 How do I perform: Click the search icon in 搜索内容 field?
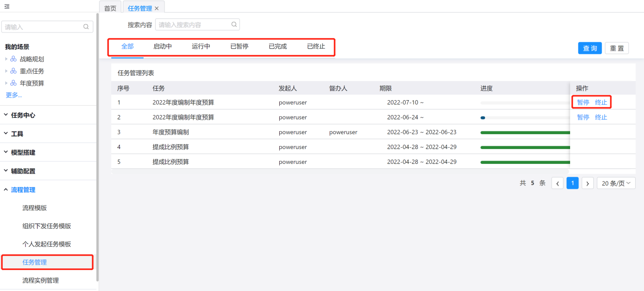click(234, 25)
